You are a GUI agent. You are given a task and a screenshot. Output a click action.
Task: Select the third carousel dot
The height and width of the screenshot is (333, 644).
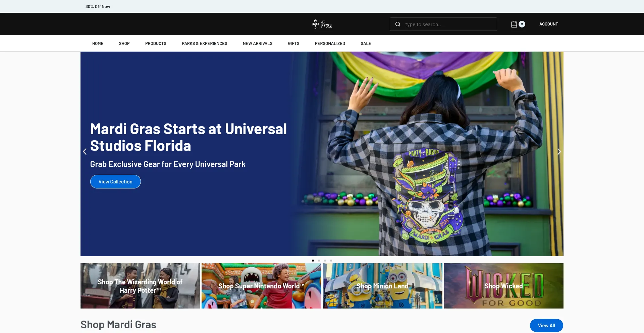[x=325, y=261]
